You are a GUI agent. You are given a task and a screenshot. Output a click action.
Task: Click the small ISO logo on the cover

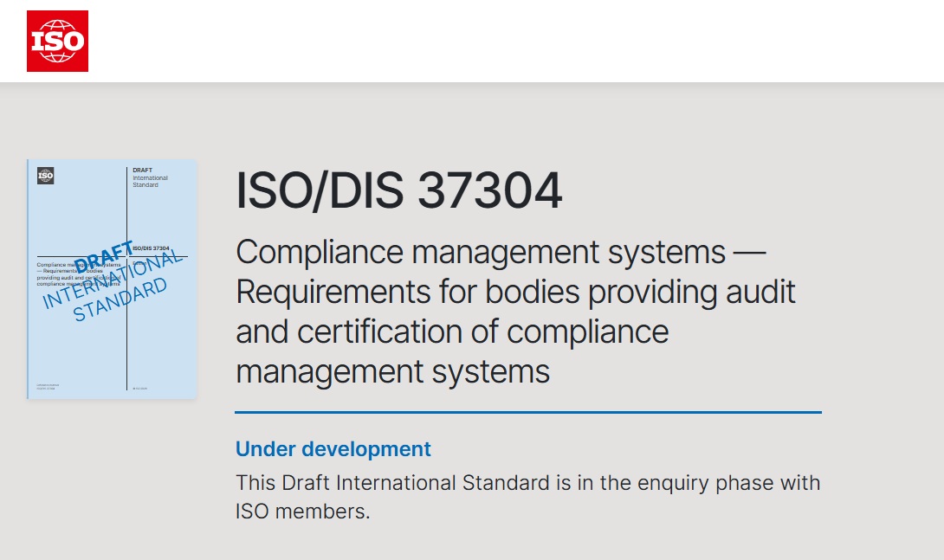coord(46,176)
